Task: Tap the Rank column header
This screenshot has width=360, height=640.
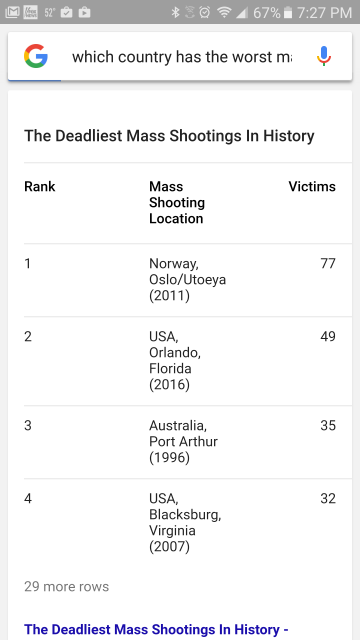Action: click(x=40, y=187)
